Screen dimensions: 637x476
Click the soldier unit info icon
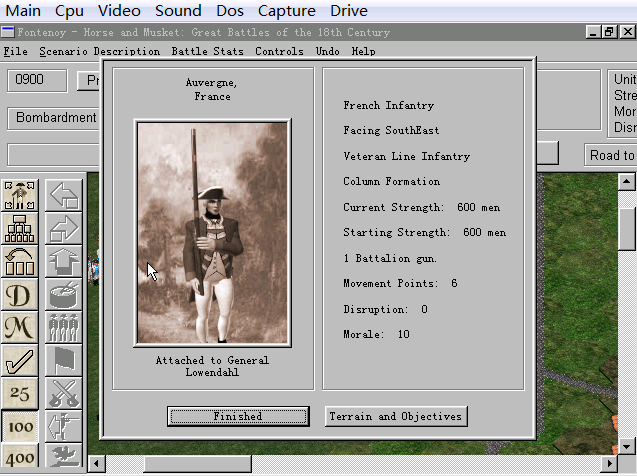click(20, 195)
